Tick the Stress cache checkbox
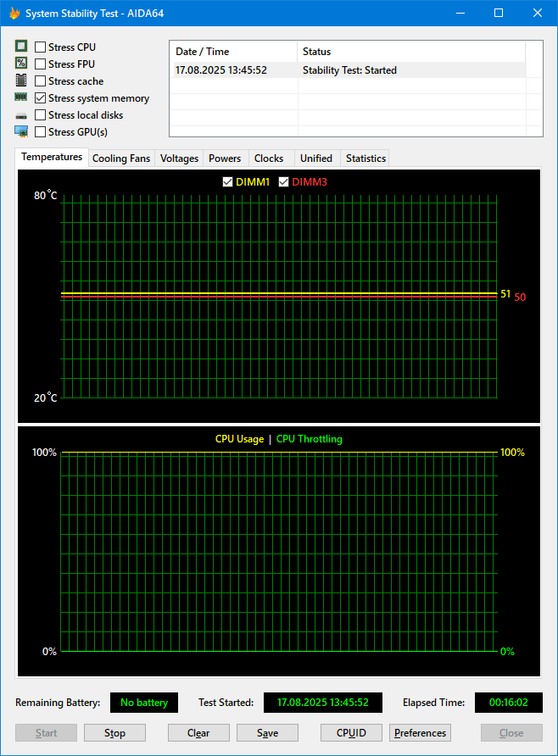This screenshot has width=558, height=756. click(x=41, y=81)
